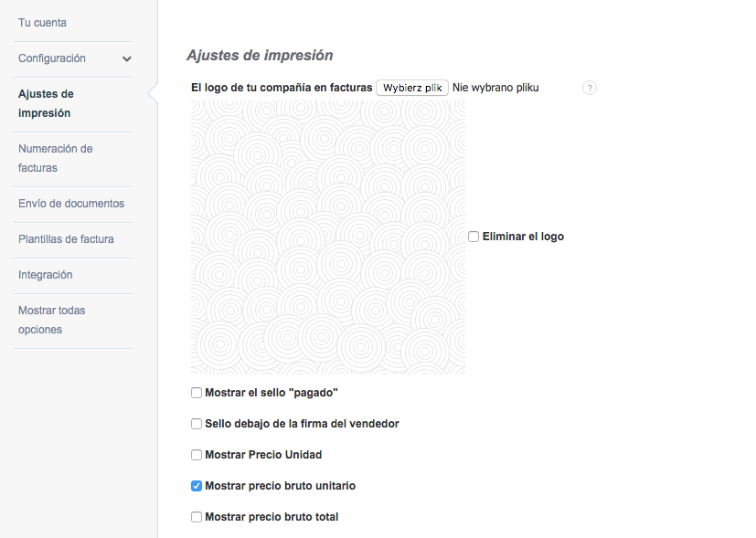Open the Integración settings page
This screenshot has height=538, width=756.
[45, 274]
